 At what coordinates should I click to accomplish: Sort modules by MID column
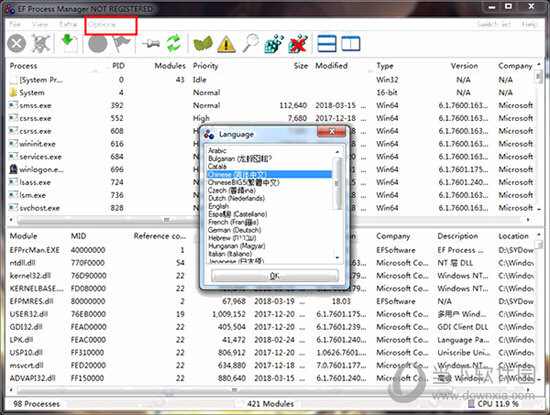tap(78, 236)
